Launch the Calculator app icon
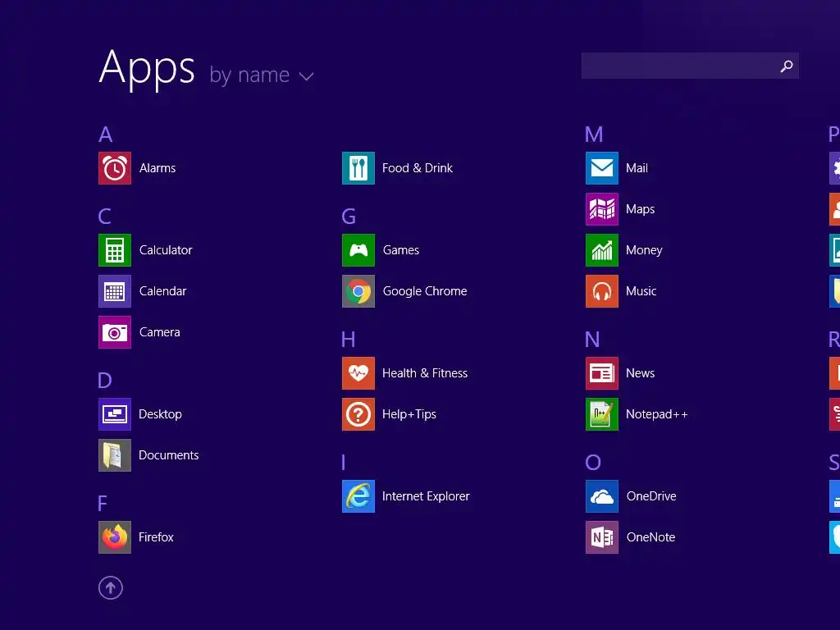Screen dimensions: 840x630 click(115, 250)
